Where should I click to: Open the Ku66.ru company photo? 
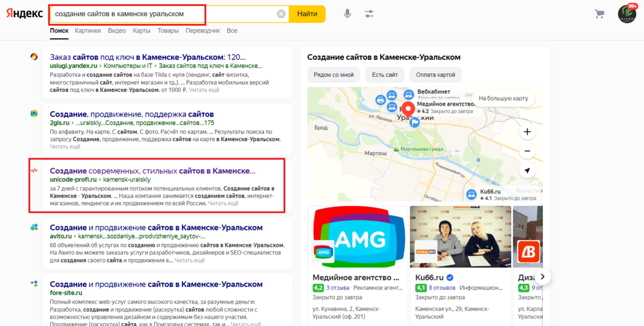click(x=460, y=237)
